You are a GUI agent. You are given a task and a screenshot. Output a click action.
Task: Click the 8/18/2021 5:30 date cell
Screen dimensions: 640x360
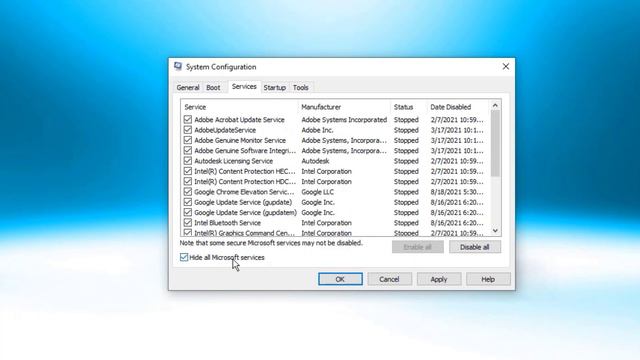click(x=457, y=192)
